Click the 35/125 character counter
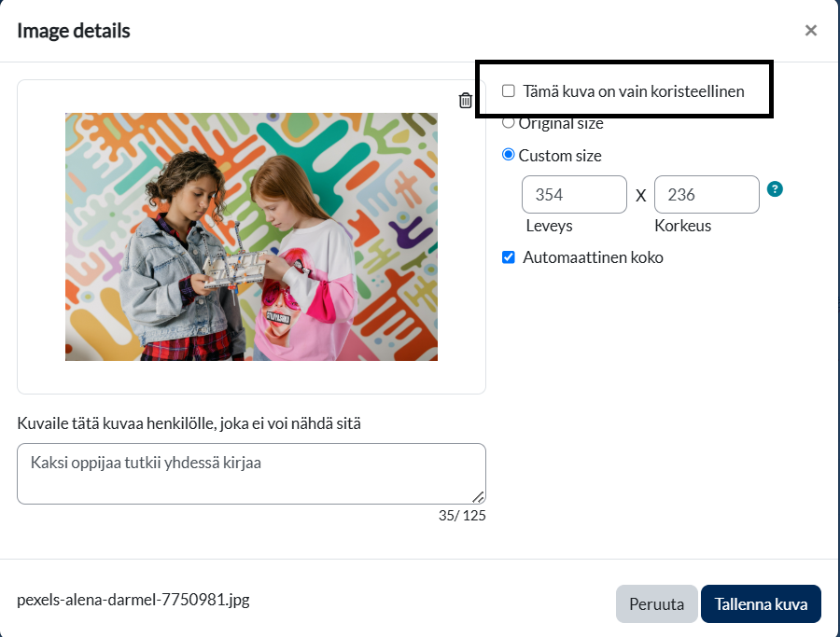Viewport: 840px width, 637px height. click(x=462, y=515)
